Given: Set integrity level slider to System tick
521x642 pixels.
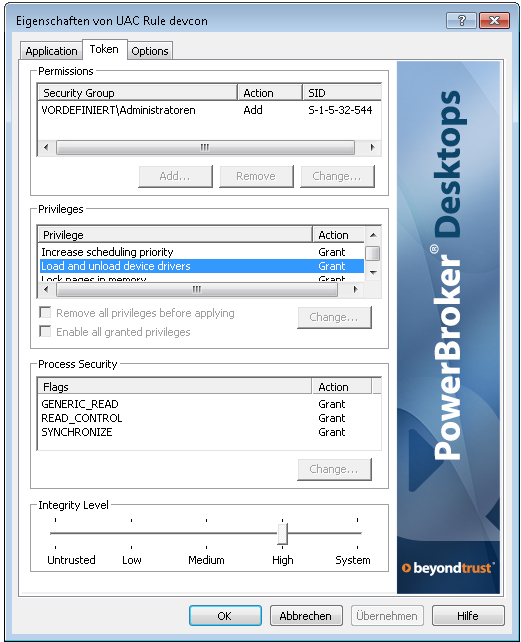Looking at the screenshot, I should click(x=358, y=533).
